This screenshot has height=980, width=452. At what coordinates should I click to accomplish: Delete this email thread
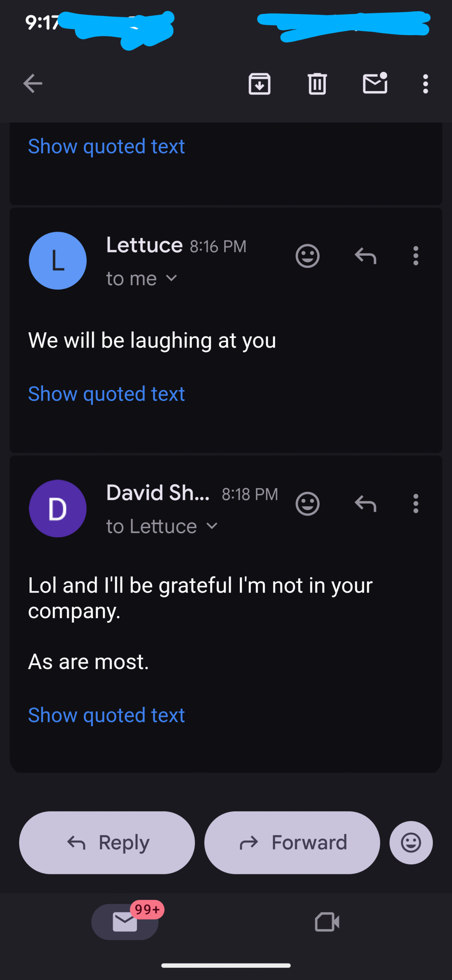pyautogui.click(x=317, y=84)
